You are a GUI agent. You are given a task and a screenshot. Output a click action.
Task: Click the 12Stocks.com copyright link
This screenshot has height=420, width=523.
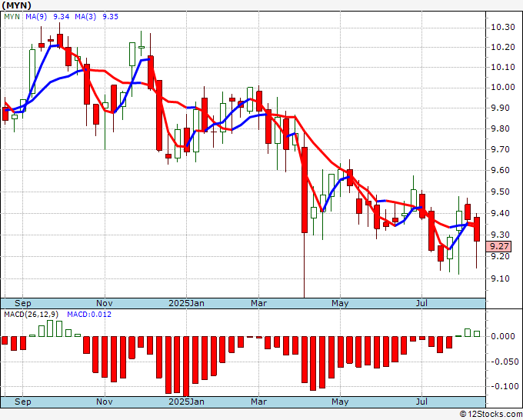pos(491,415)
